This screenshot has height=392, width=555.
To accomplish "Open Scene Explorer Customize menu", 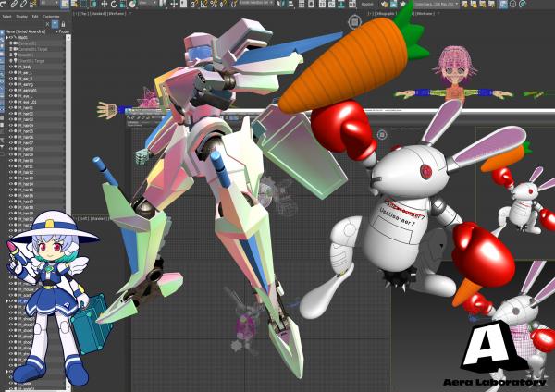I will tap(51, 17).
